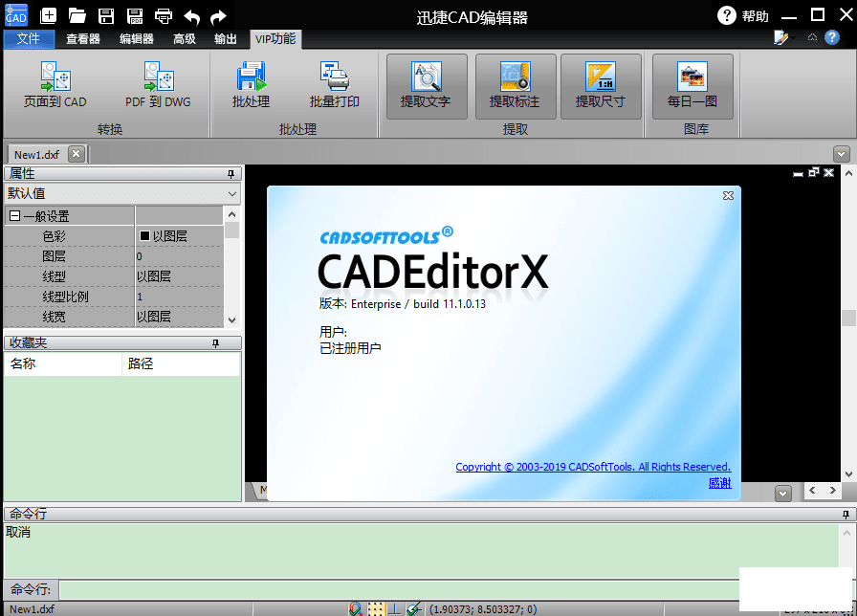This screenshot has height=616, width=857.
Task: Open the 默认值 dropdown
Action: pyautogui.click(x=122, y=193)
